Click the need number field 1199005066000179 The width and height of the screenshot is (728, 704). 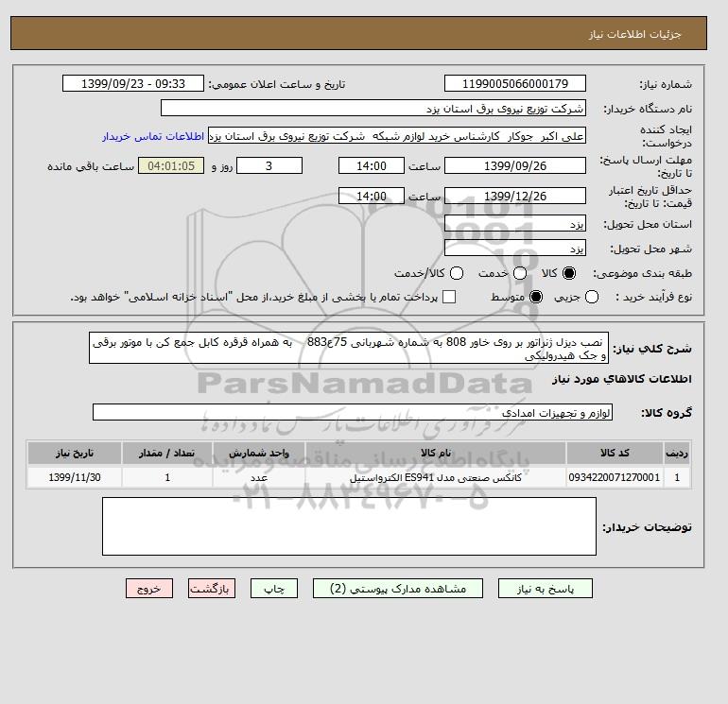515,83
